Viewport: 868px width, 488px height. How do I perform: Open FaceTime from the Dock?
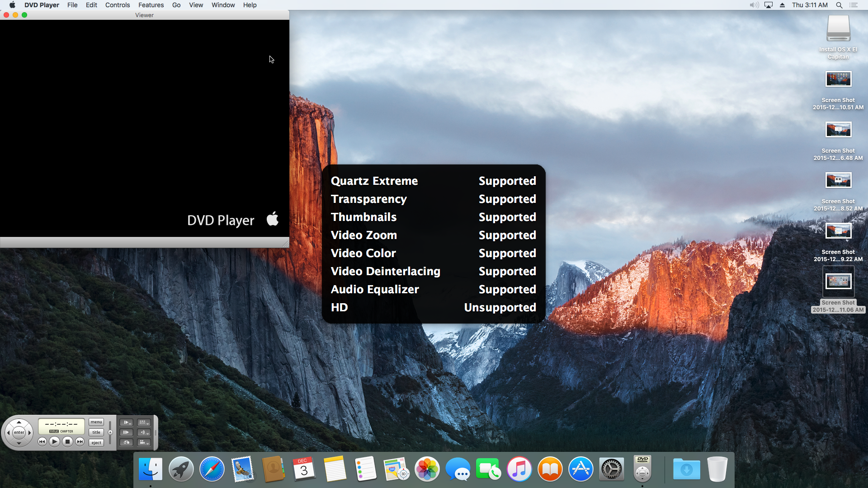tap(489, 469)
